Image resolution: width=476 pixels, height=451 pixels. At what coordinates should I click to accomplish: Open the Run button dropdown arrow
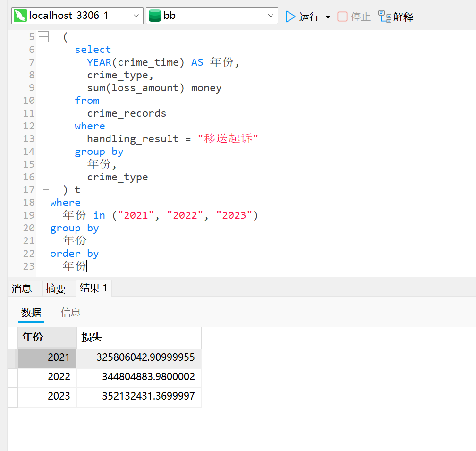(328, 16)
